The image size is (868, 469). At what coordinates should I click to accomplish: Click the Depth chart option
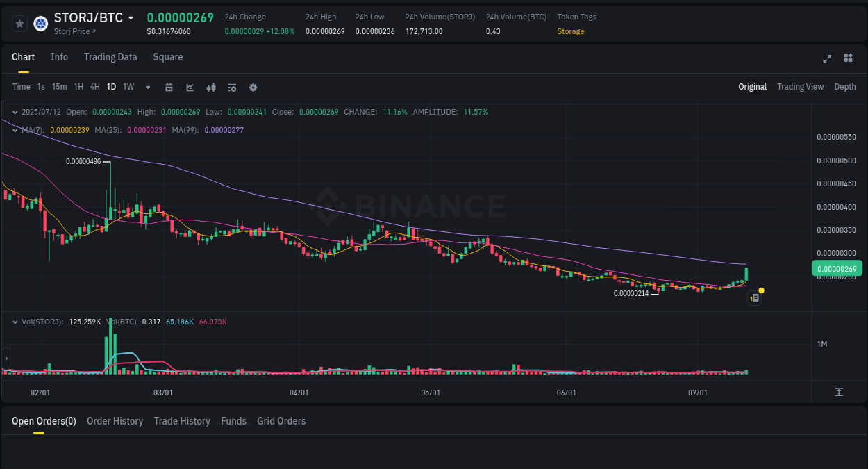click(x=844, y=87)
